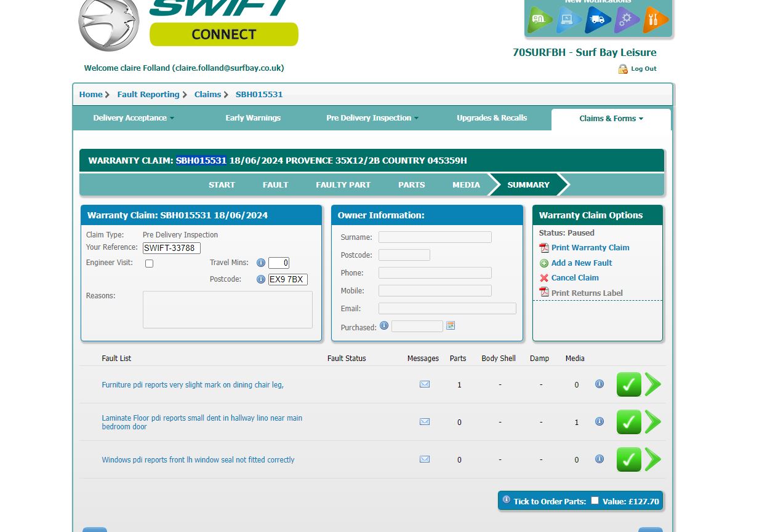Open the green caravan notifications icon
The image size is (778, 532).
[x=539, y=20]
